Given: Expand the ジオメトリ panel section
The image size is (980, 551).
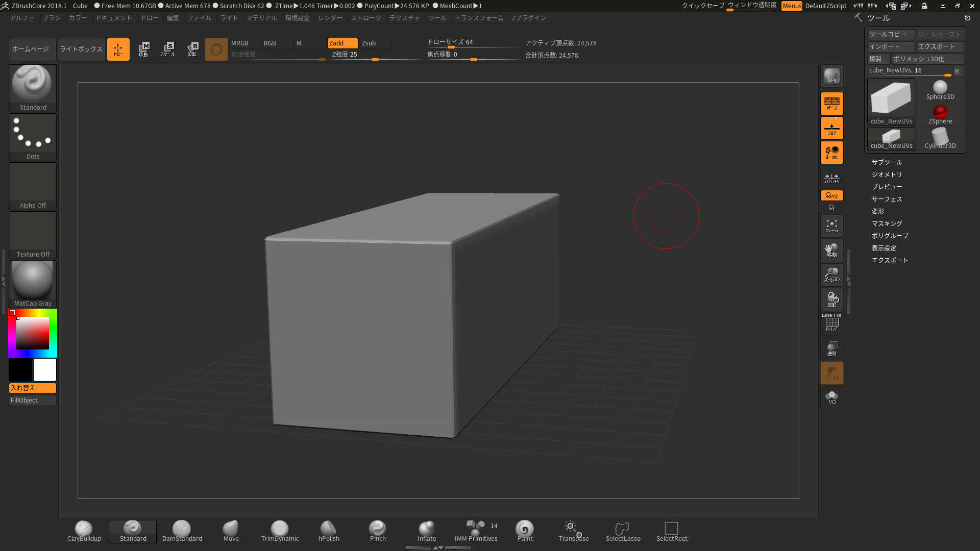Looking at the screenshot, I should (887, 174).
